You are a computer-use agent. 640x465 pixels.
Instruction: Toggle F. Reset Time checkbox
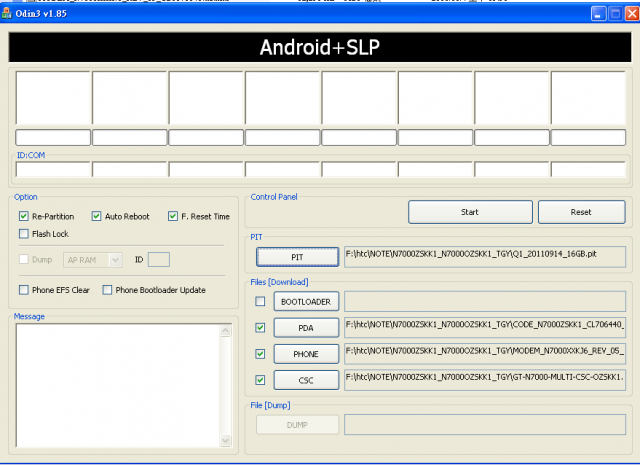(x=173, y=216)
